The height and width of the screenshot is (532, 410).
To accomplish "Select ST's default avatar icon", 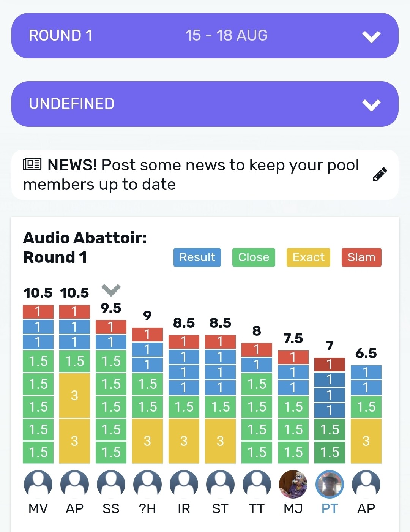I will (220, 484).
